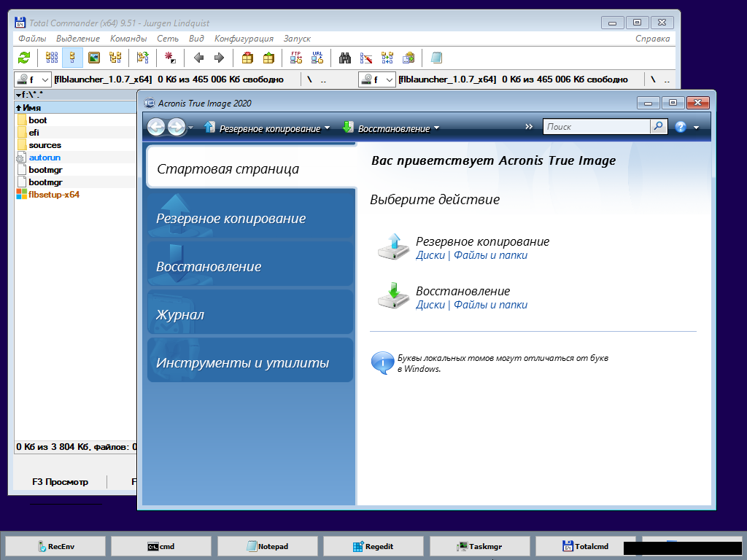Sort by the Имя column header

tap(76, 108)
